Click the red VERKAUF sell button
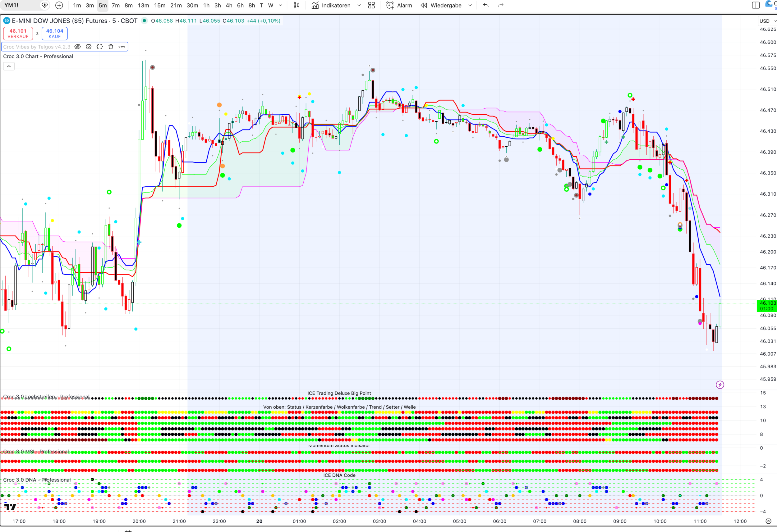This screenshot has height=532, width=777. pos(18,34)
